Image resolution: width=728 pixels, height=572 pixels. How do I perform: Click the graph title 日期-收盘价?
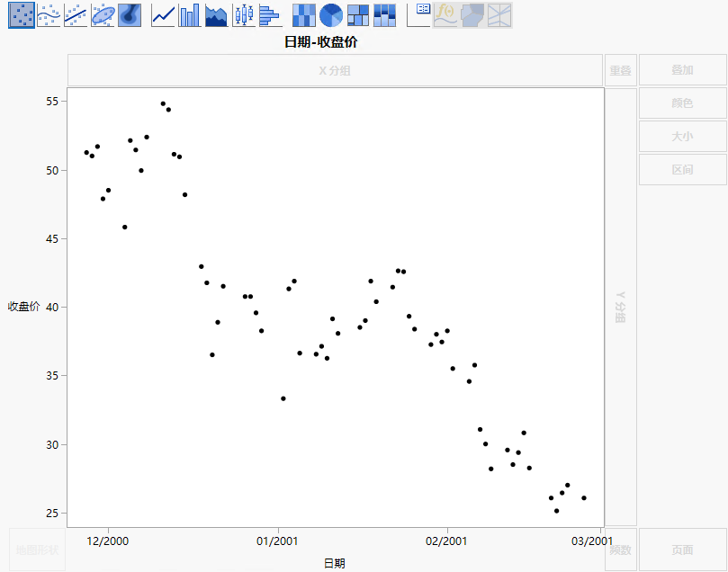pyautogui.click(x=321, y=42)
